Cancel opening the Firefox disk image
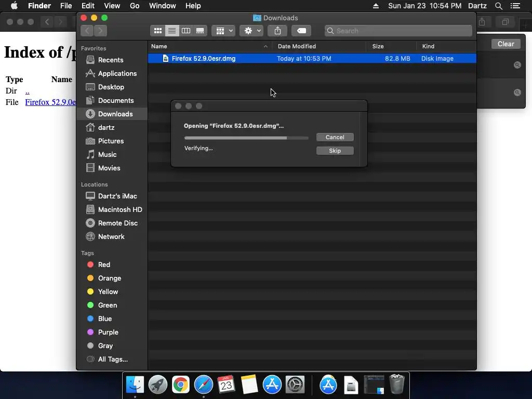 335,137
